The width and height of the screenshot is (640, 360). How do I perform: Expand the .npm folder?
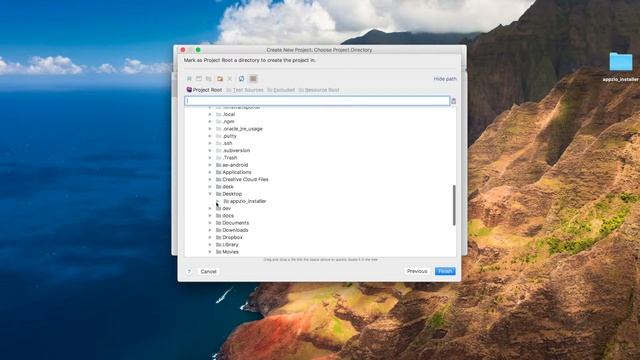coord(210,122)
